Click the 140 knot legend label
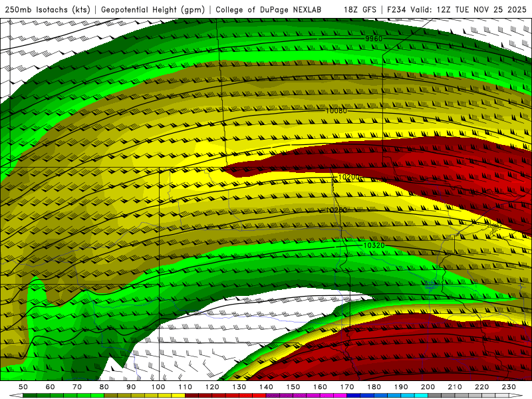Viewport: 532px width, 399px height. tap(266, 387)
